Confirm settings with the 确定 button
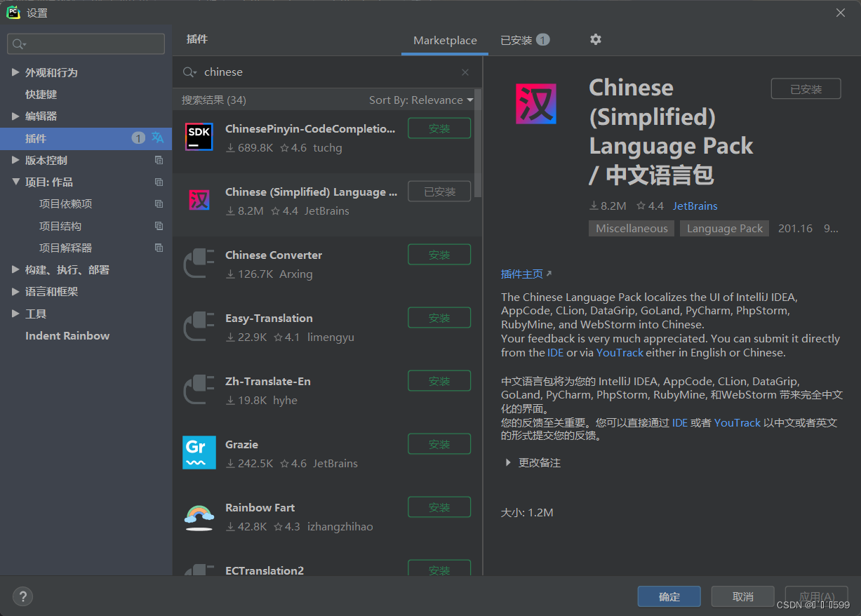This screenshot has width=861, height=616. (x=669, y=596)
